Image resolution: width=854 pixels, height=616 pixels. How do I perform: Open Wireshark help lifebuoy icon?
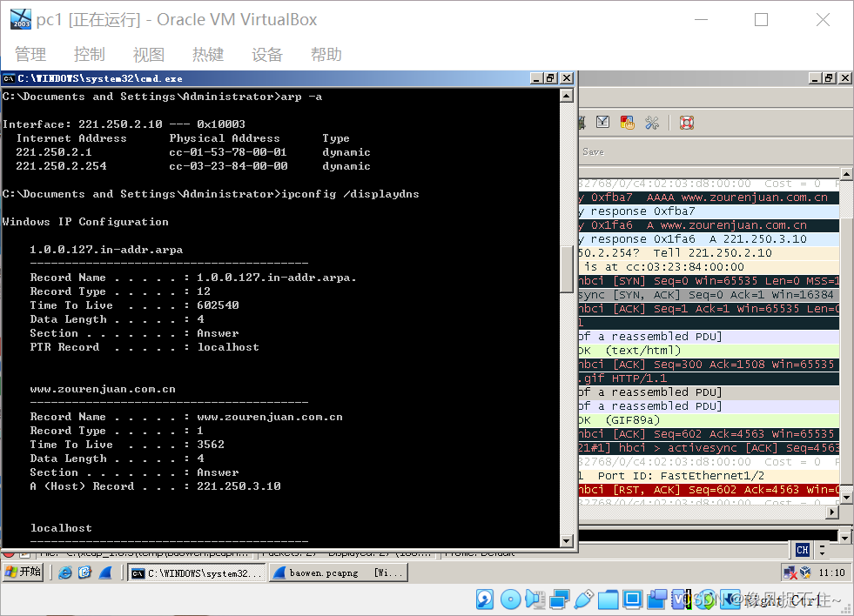click(687, 123)
